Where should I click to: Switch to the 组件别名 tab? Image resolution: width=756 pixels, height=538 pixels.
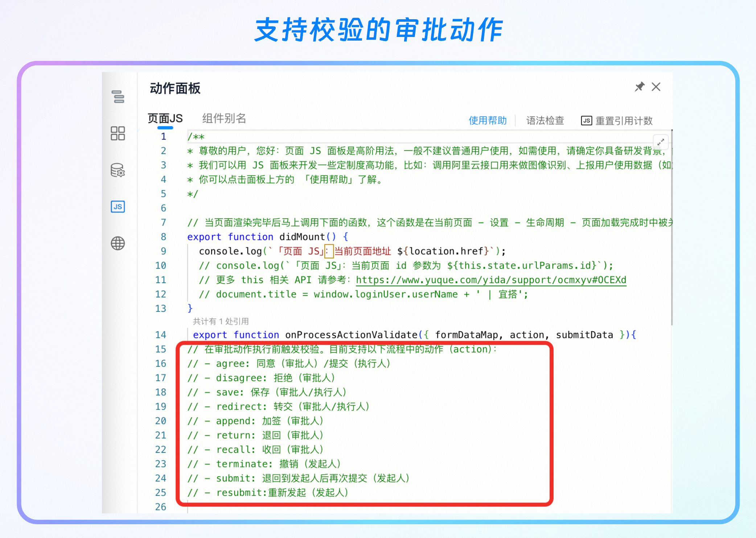224,119
